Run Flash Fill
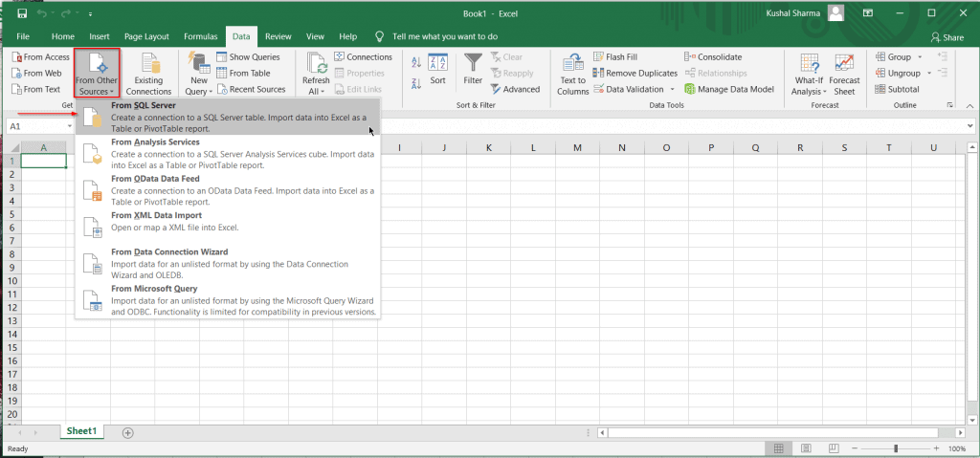 pyautogui.click(x=615, y=56)
